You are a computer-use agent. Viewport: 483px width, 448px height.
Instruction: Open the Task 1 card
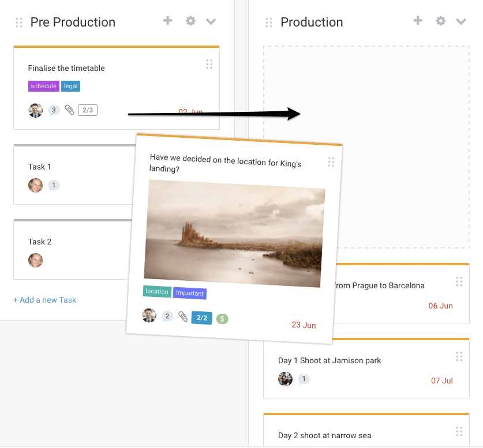pyautogui.click(x=69, y=167)
